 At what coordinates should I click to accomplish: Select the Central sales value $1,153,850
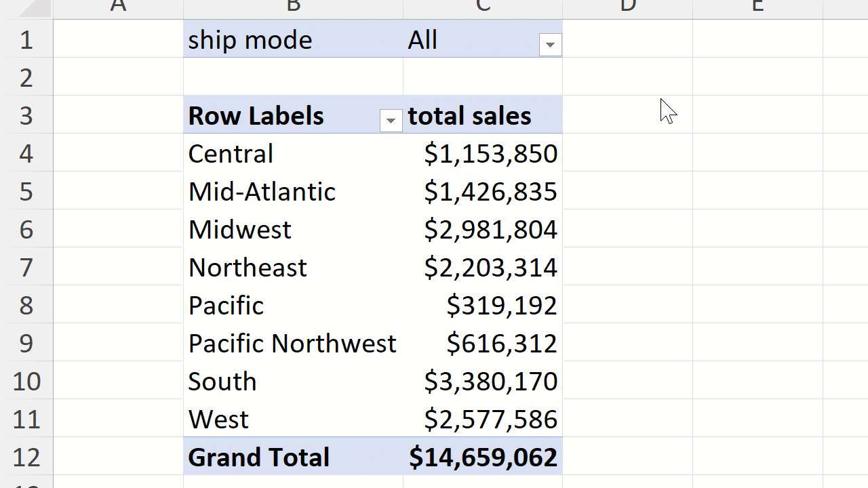coord(490,154)
